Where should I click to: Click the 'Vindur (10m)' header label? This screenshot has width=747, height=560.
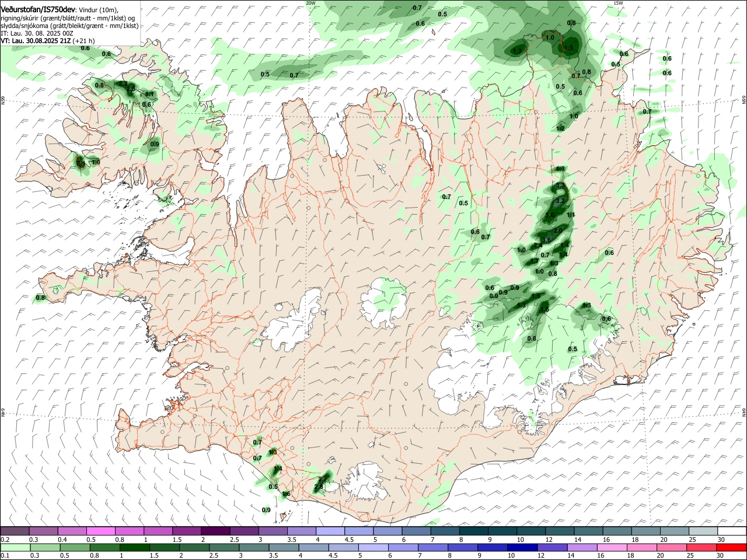click(x=98, y=9)
